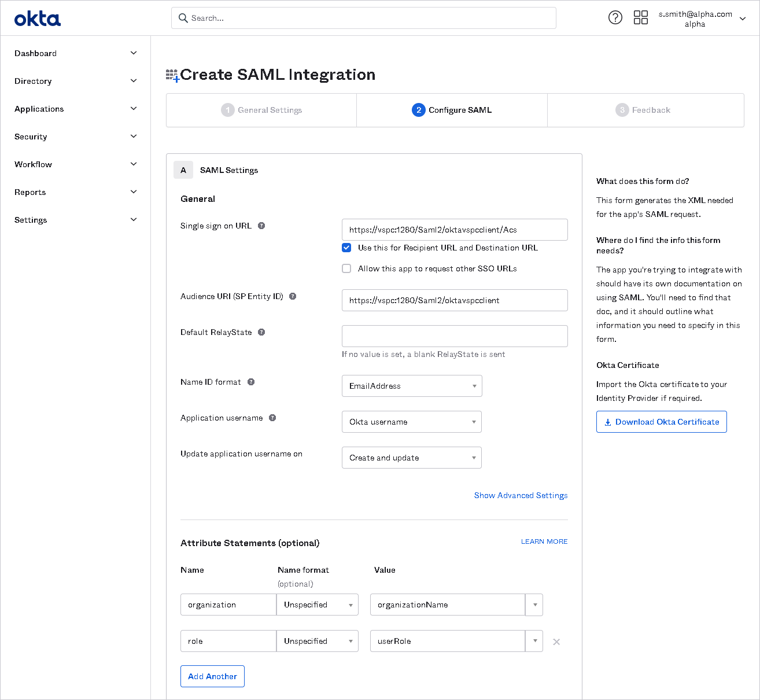Click the Audience URI help icon

coord(293,296)
